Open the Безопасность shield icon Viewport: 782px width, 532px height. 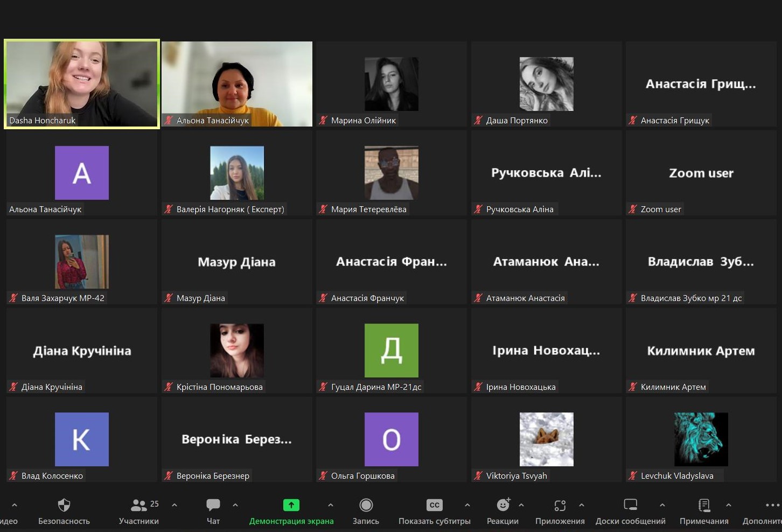point(64,505)
